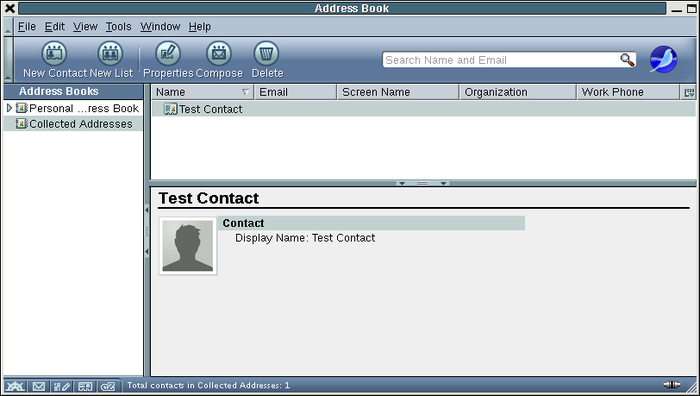Click Address Book icon in status bar

(x=85, y=386)
